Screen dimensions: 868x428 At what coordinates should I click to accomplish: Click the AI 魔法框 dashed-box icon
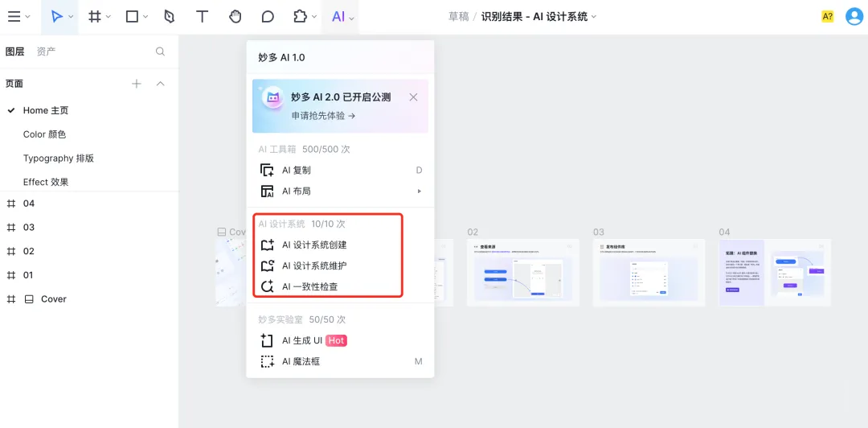[x=268, y=361]
